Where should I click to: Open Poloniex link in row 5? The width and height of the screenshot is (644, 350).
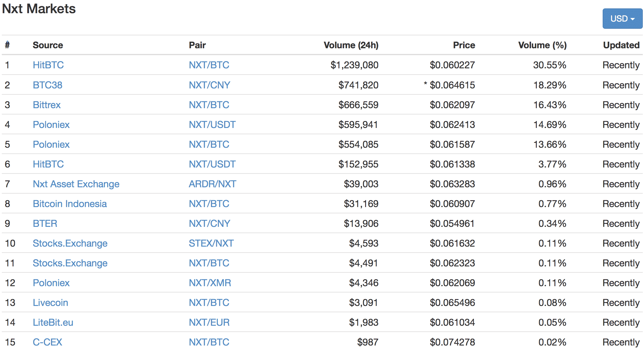coord(51,144)
